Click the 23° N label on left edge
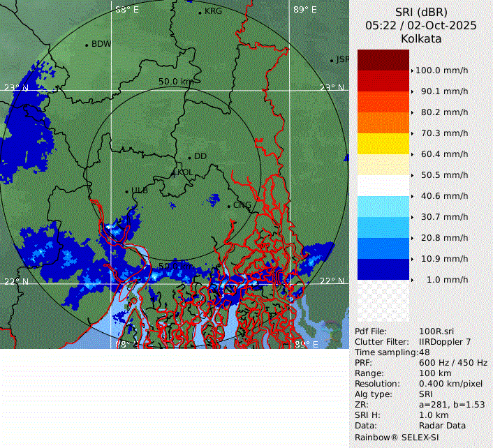The width and height of the screenshot is (493, 448). coord(15,88)
